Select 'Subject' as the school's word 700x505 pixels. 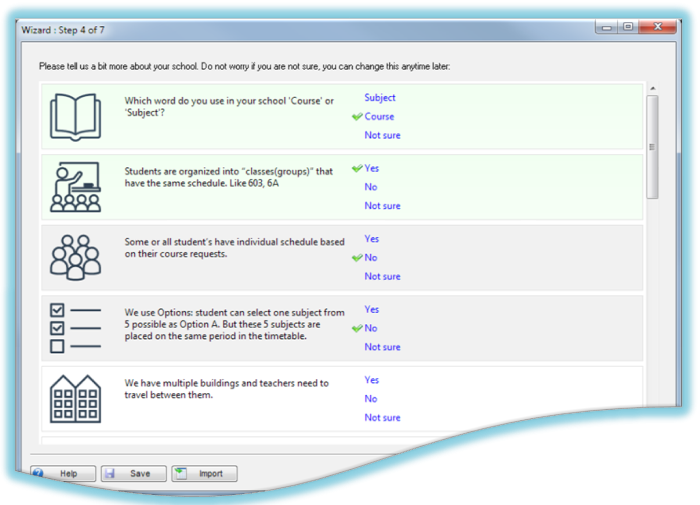tap(380, 98)
